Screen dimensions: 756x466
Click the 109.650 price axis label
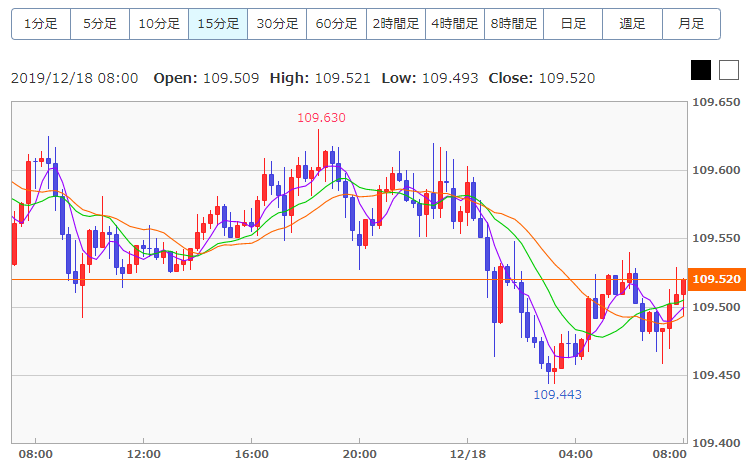tap(716, 102)
